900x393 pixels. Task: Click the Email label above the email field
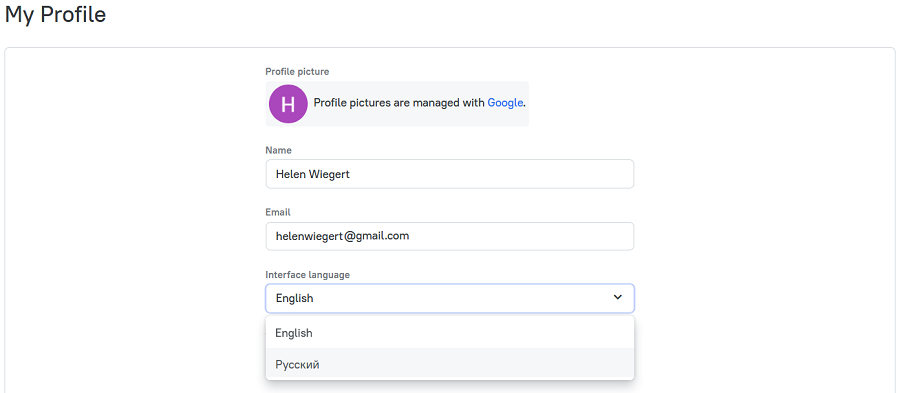click(278, 212)
